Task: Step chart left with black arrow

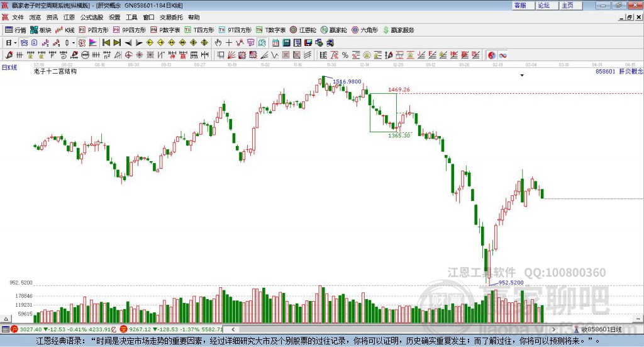Action: click(128, 43)
